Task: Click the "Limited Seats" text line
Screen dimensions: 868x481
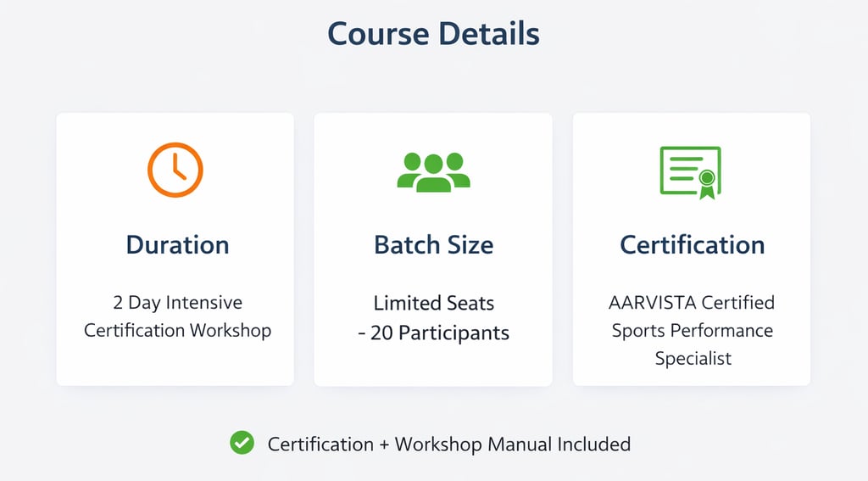Action: click(433, 303)
